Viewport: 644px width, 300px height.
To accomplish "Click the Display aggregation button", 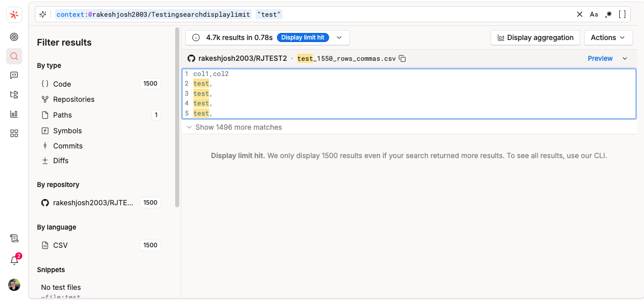I will [x=535, y=37].
